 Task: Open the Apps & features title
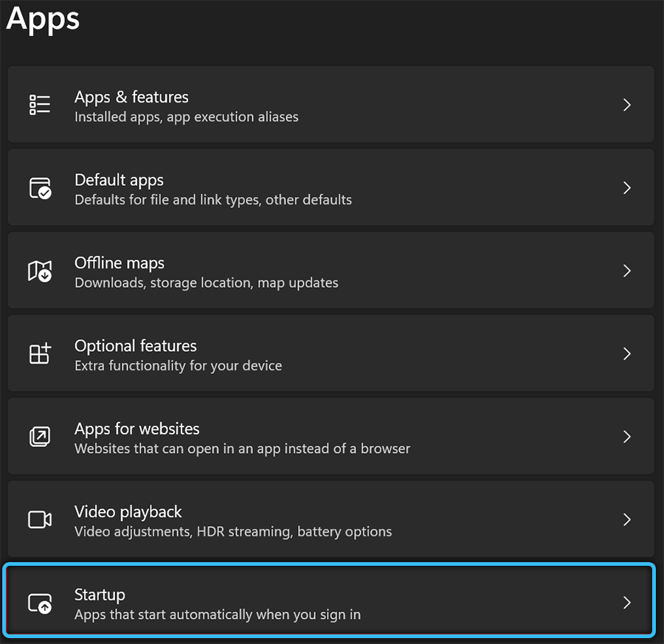[131, 97]
